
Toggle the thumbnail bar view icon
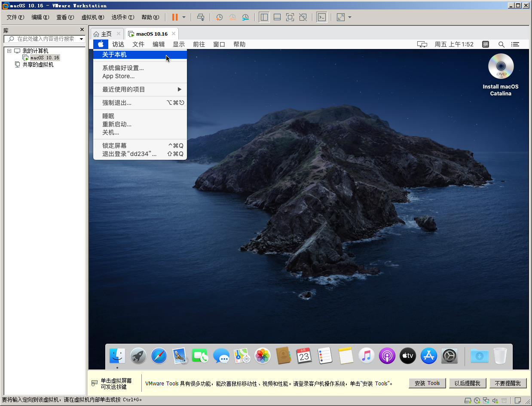coord(277,17)
